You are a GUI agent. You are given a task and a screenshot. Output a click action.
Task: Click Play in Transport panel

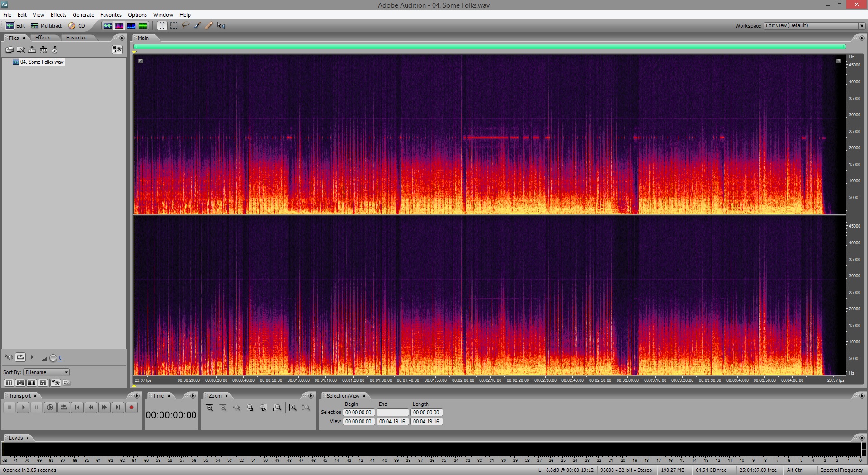(x=23, y=408)
